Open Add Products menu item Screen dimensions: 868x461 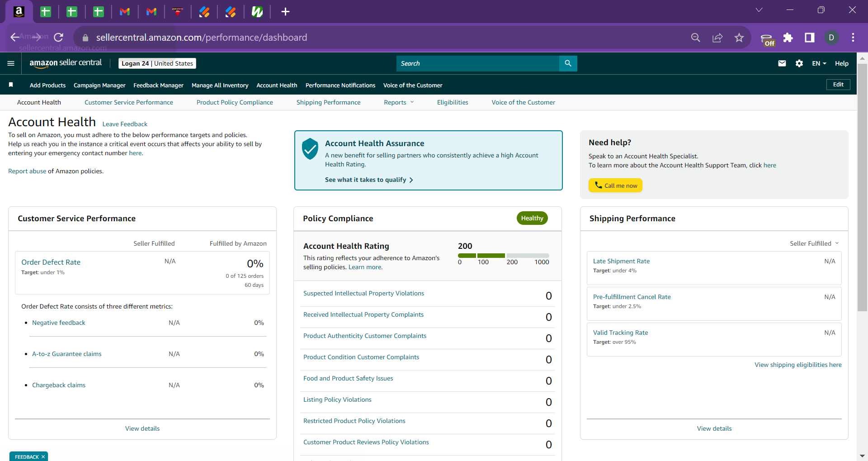click(x=47, y=85)
